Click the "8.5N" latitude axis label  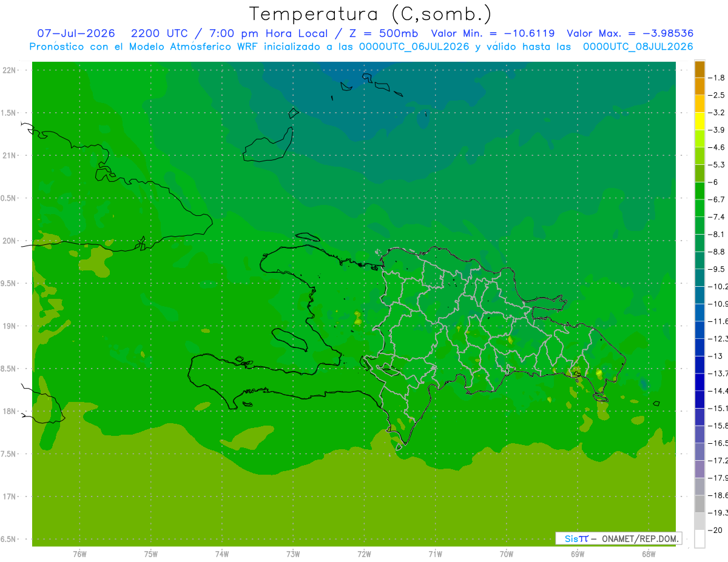pos(9,369)
